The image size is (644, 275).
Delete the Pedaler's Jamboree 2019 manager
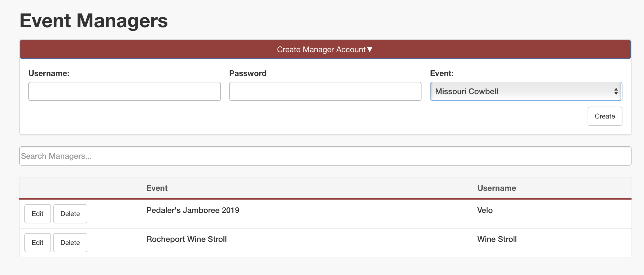[x=70, y=214]
